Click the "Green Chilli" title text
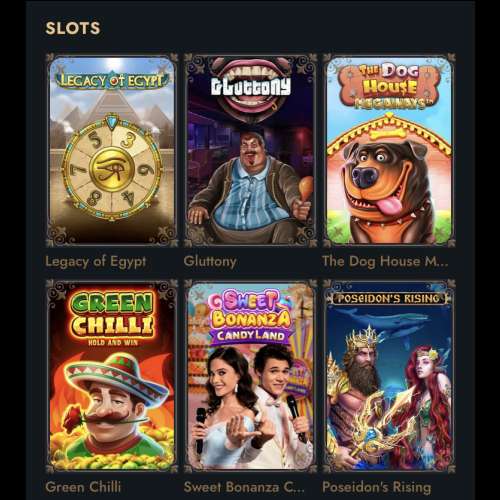 (83, 487)
